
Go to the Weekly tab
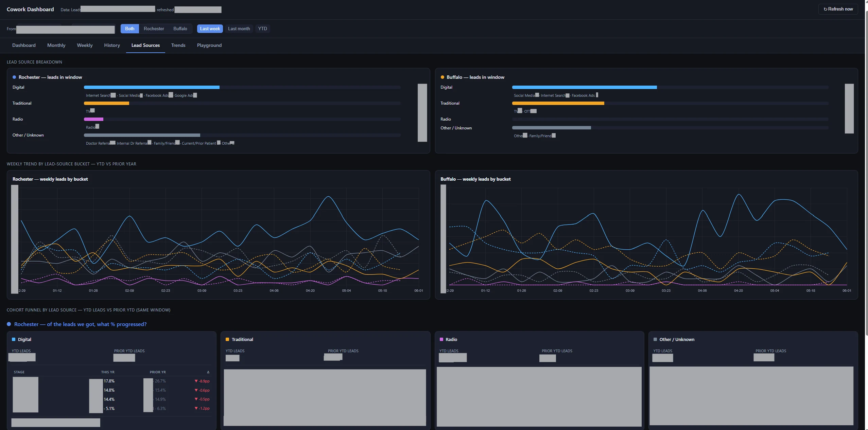85,45
